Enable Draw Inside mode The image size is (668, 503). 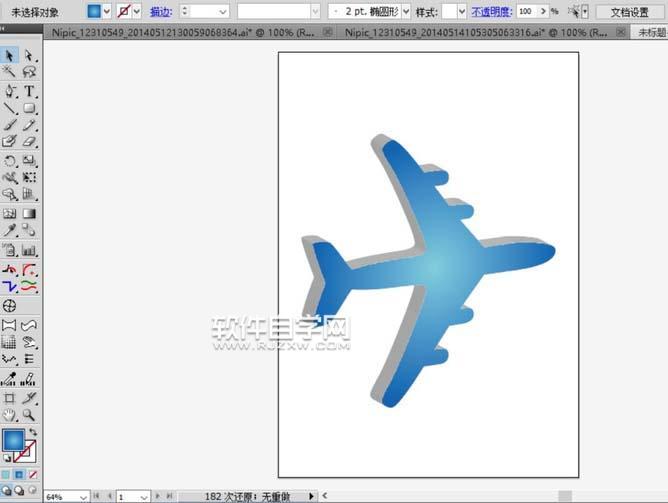33,491
